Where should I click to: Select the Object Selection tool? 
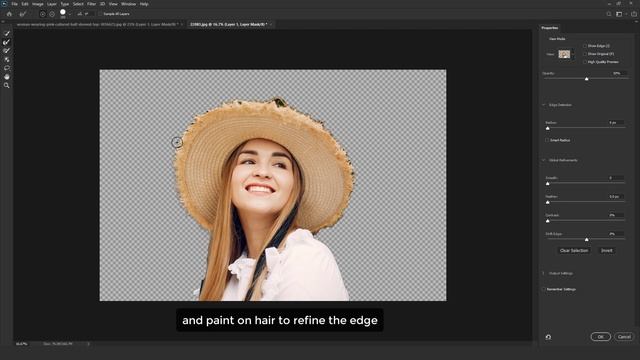tap(7, 59)
